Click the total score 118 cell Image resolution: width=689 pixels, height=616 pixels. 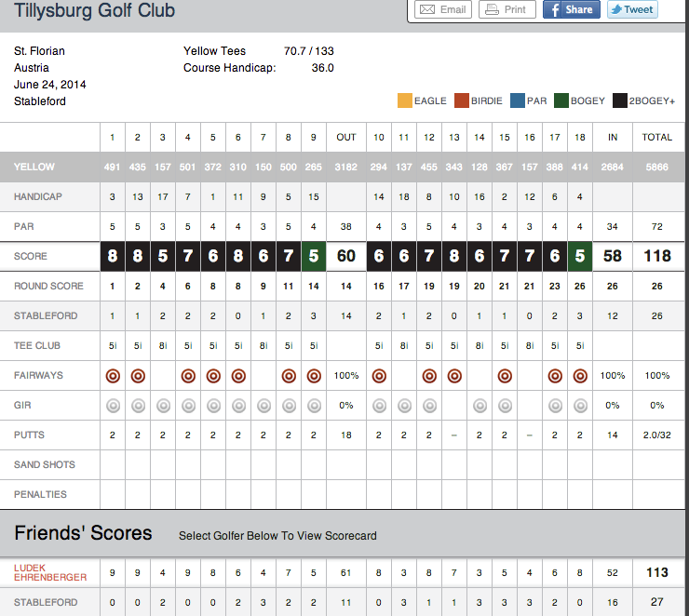657,256
